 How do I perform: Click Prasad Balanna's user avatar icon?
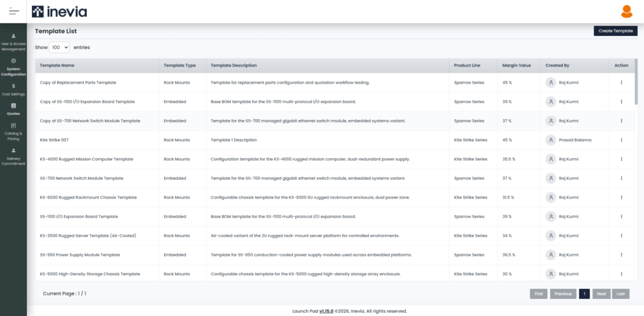[550, 140]
